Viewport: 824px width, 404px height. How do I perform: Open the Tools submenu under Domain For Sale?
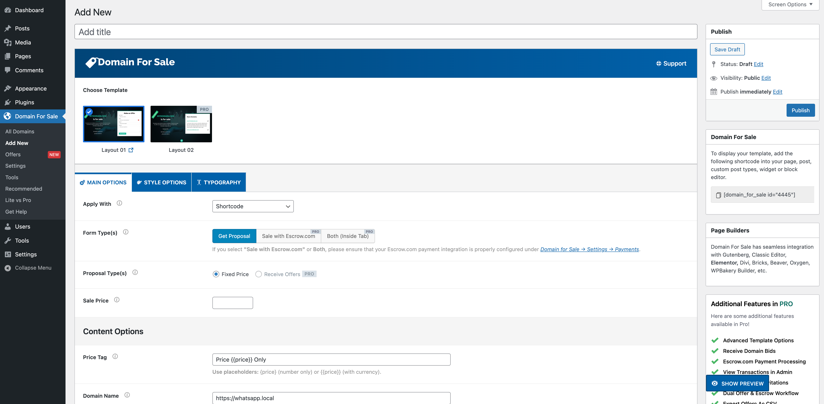click(x=12, y=177)
